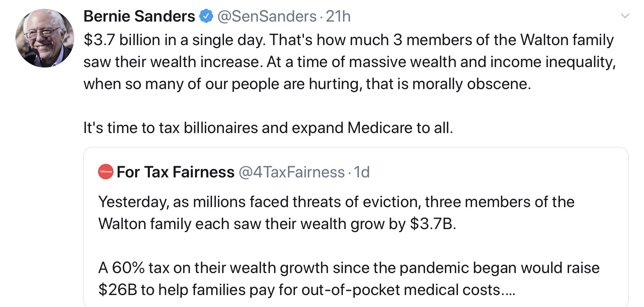Click the For Tax Fairness account name
This screenshot has height=307, width=644.
pos(175,172)
